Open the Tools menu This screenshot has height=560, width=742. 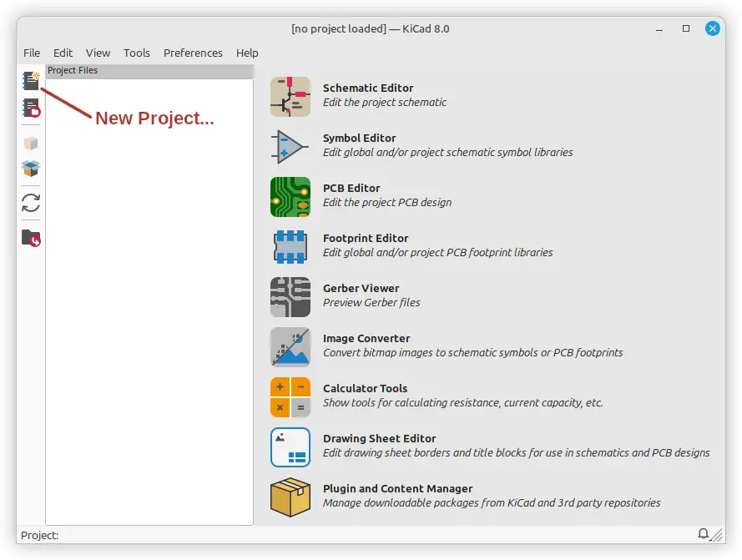click(137, 53)
